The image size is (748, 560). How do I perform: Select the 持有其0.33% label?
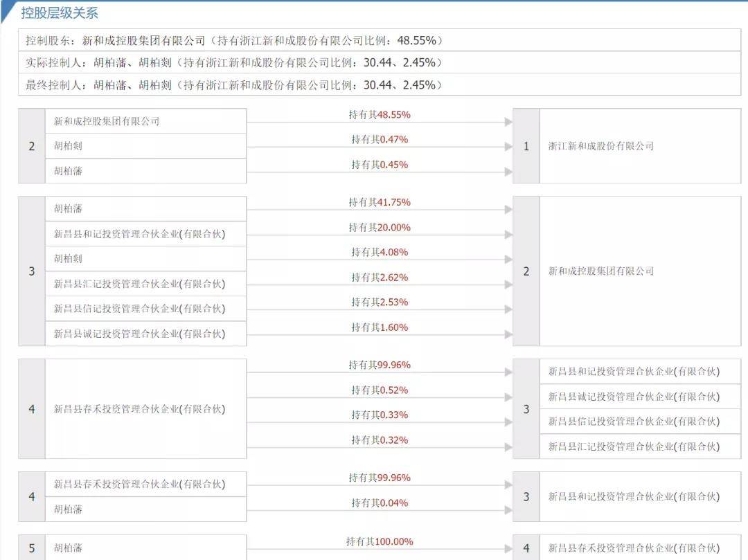coord(380,415)
